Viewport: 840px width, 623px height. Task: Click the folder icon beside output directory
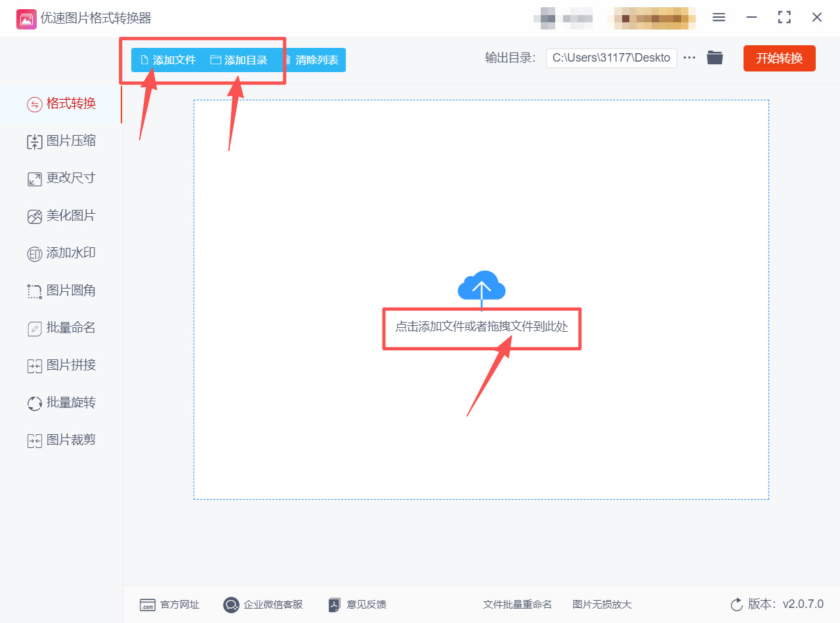(x=715, y=58)
